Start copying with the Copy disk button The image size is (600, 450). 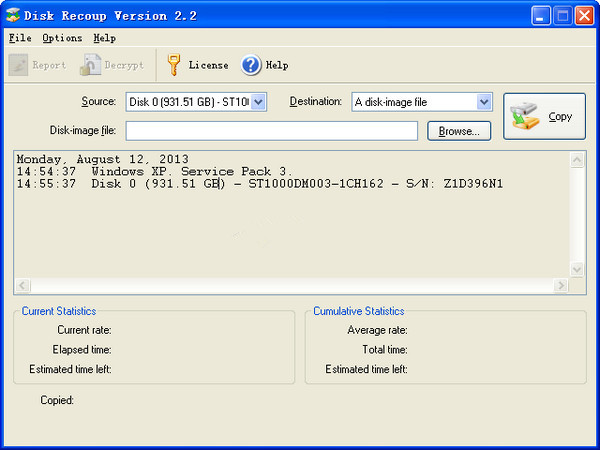[544, 116]
